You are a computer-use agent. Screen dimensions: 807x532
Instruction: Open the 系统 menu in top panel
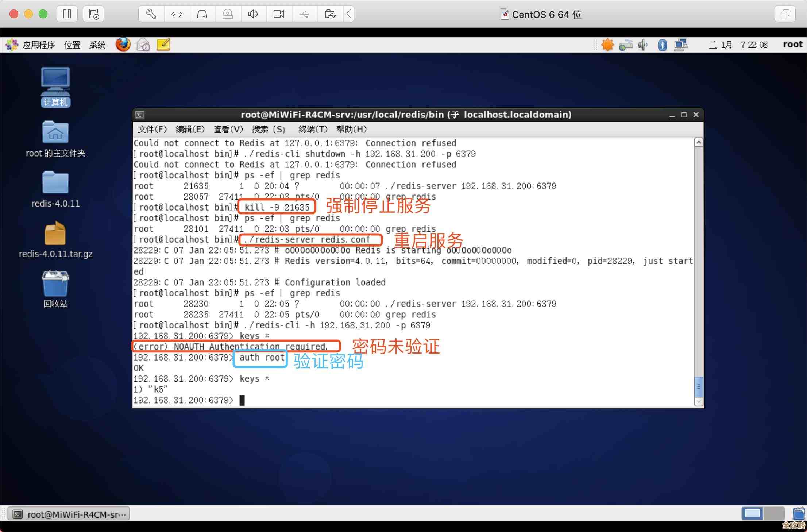coord(97,45)
